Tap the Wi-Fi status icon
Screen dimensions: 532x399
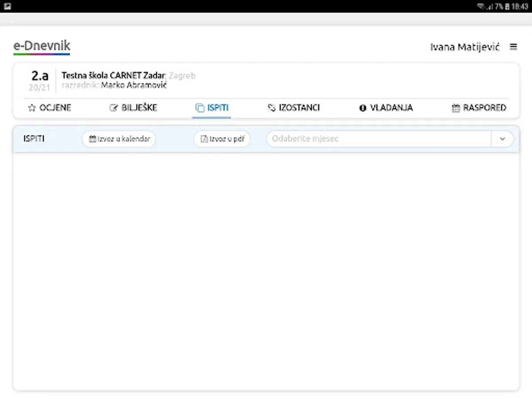point(481,7)
